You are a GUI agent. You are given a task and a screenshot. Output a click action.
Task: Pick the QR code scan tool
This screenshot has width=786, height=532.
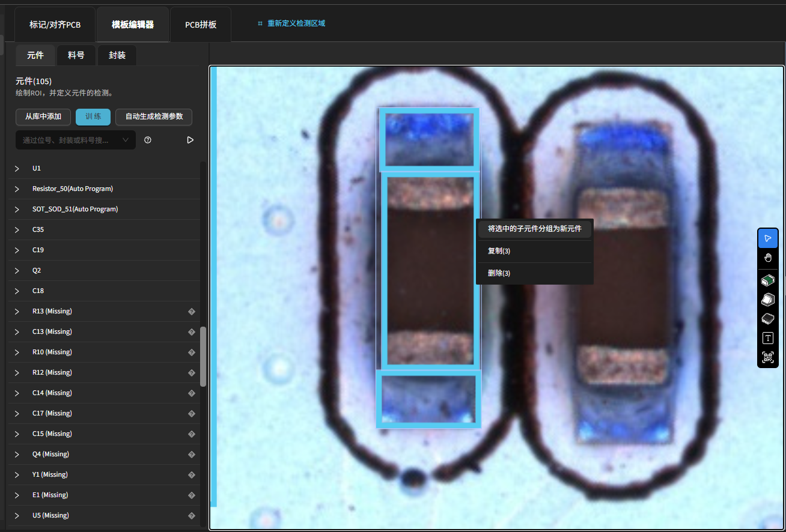click(x=767, y=357)
